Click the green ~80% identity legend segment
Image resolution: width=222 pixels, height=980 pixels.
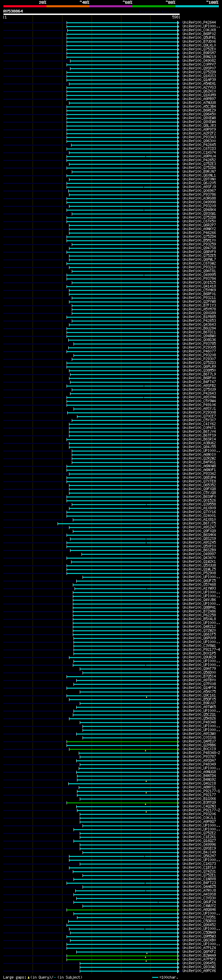154,6
